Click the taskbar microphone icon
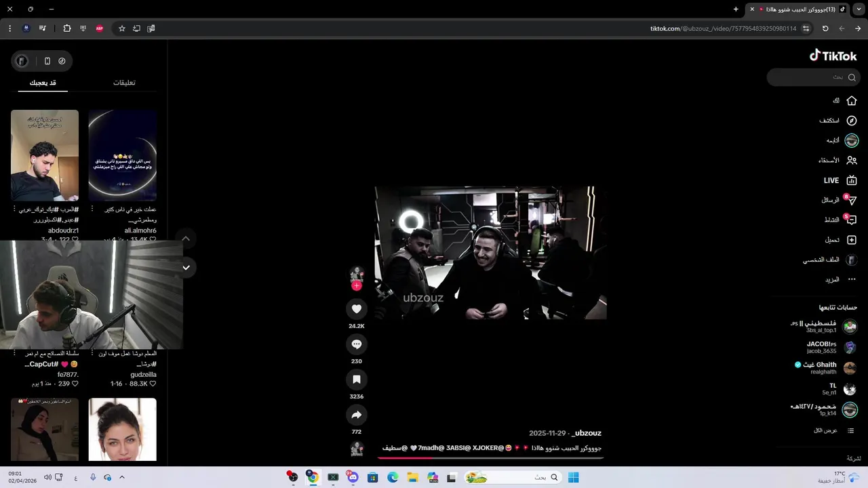 click(x=93, y=477)
